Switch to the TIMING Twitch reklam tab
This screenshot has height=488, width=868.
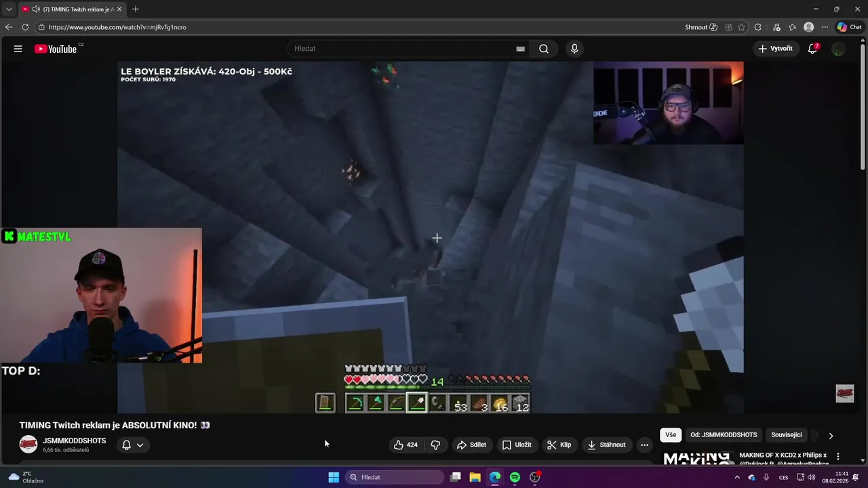coord(72,9)
